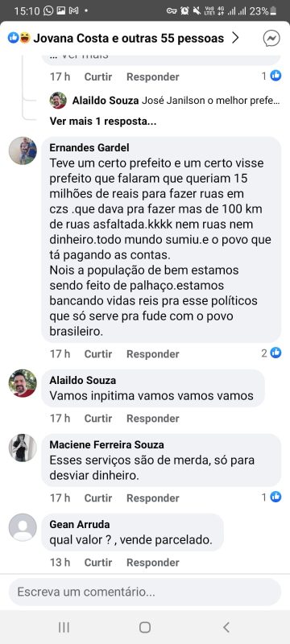
Task: Open 'Jovana Costa e outras 55 pessoas' reactions
Action: (x=128, y=38)
